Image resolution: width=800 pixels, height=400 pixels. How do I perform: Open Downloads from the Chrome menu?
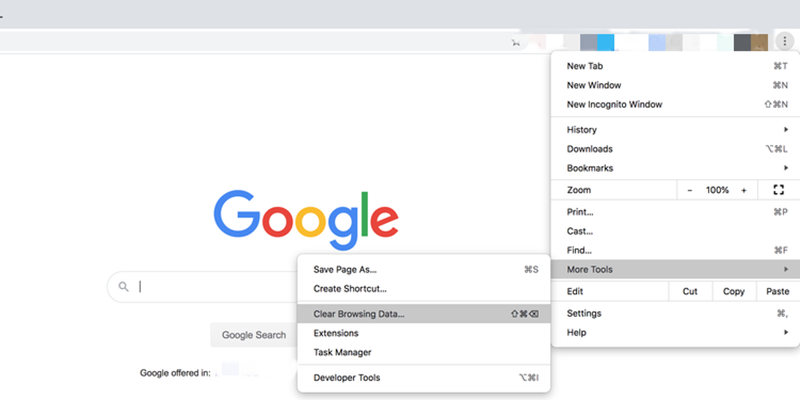point(675,149)
